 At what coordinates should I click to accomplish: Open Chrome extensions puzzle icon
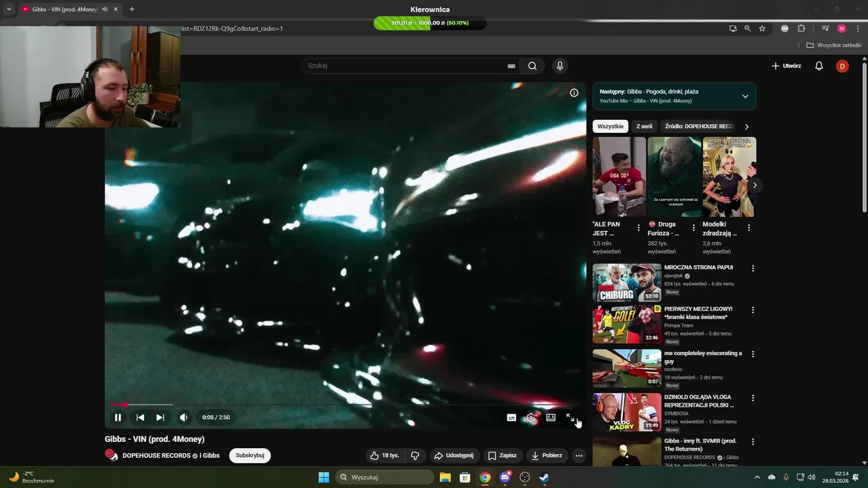[x=802, y=28]
